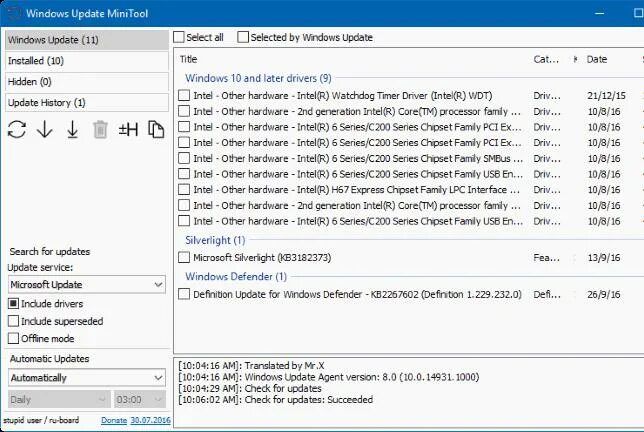Screen dimensions: 644x432
Task: Select the Microsoft Silverlight (KB3182373) title
Action: point(262,258)
